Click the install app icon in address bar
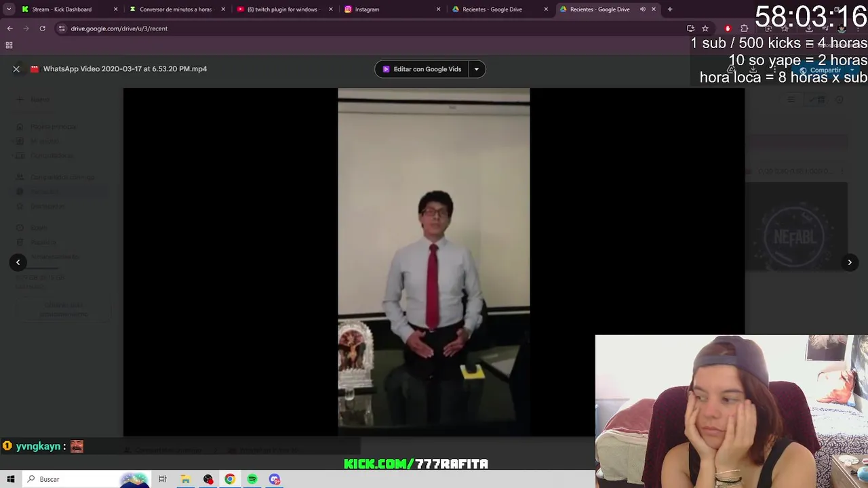Viewport: 868px width, 488px height. pos(690,28)
